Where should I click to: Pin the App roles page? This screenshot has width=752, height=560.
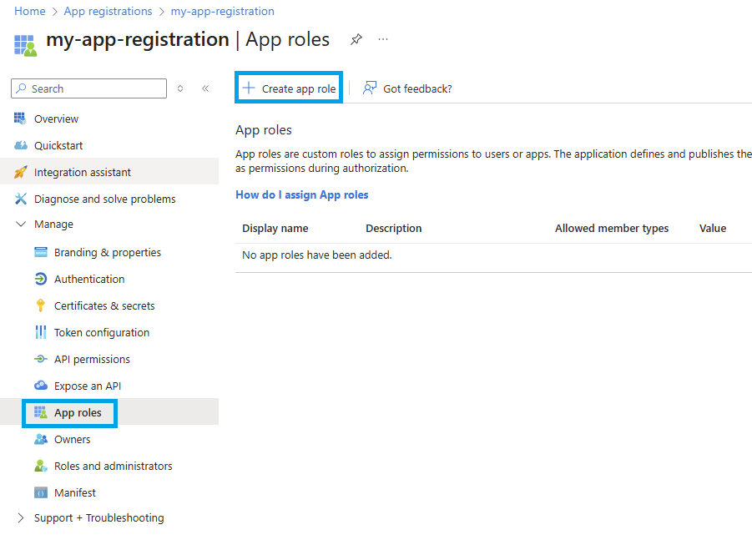[x=356, y=39]
